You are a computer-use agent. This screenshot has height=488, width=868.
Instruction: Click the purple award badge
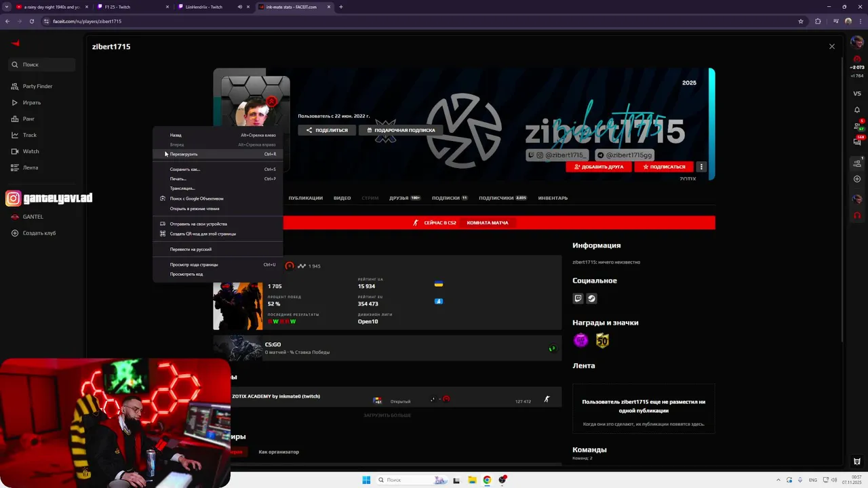(x=581, y=341)
